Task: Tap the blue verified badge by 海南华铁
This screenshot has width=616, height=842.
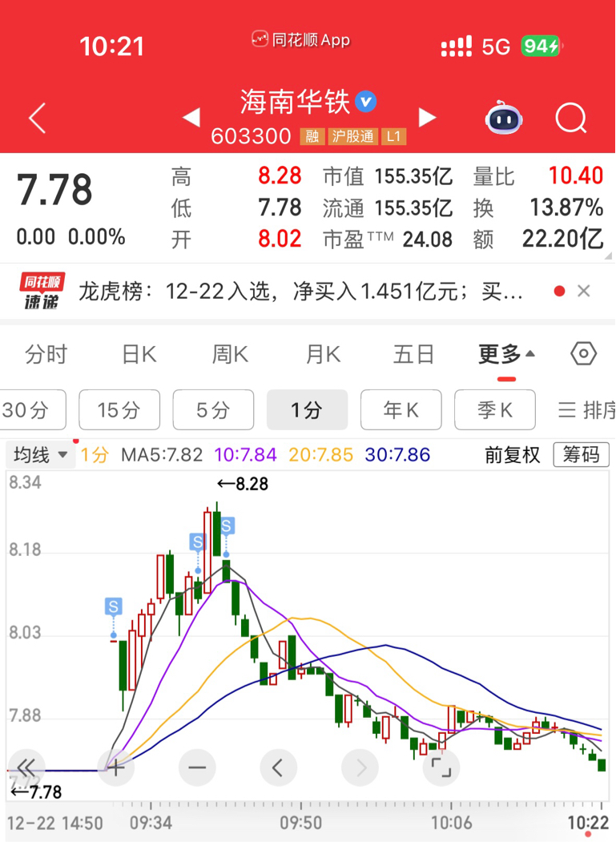Action: click(366, 102)
